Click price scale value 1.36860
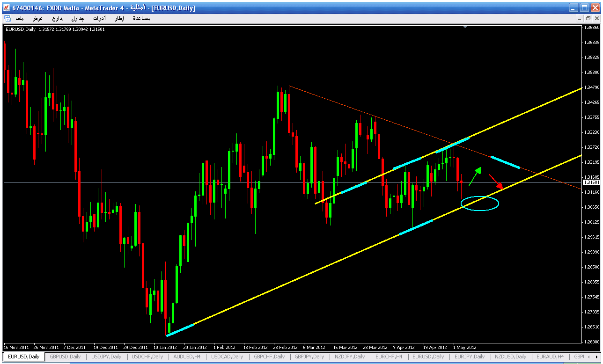Screen dimensions: 603x364 coord(592,28)
